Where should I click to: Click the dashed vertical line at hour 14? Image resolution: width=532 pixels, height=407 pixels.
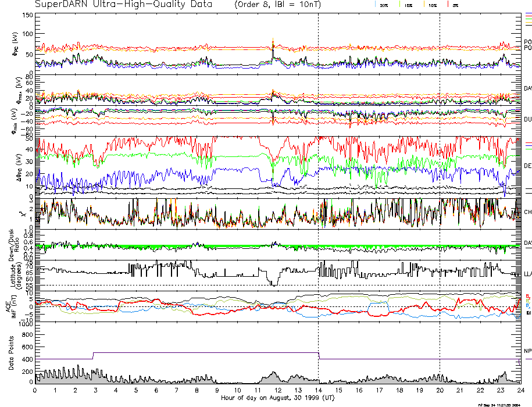[x=319, y=174]
